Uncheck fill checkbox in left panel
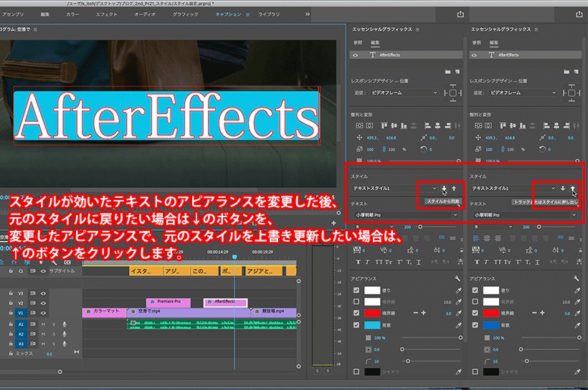The image size is (588, 390). point(356,290)
